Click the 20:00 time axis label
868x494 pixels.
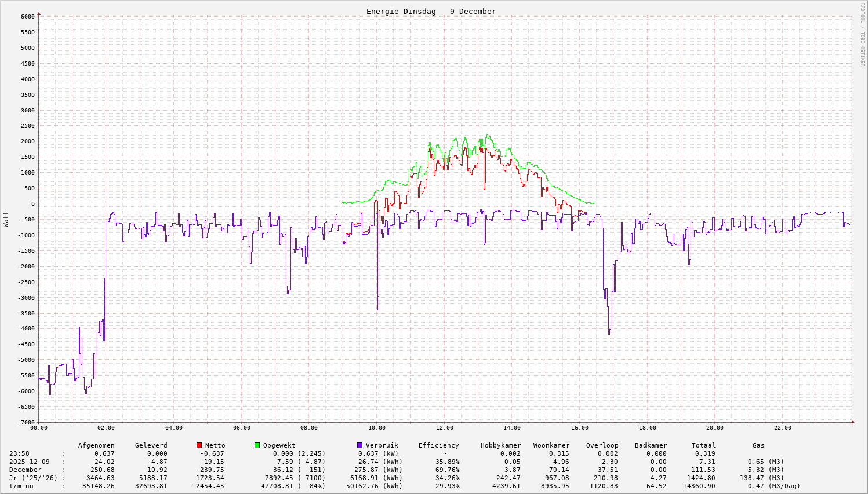tap(715, 428)
